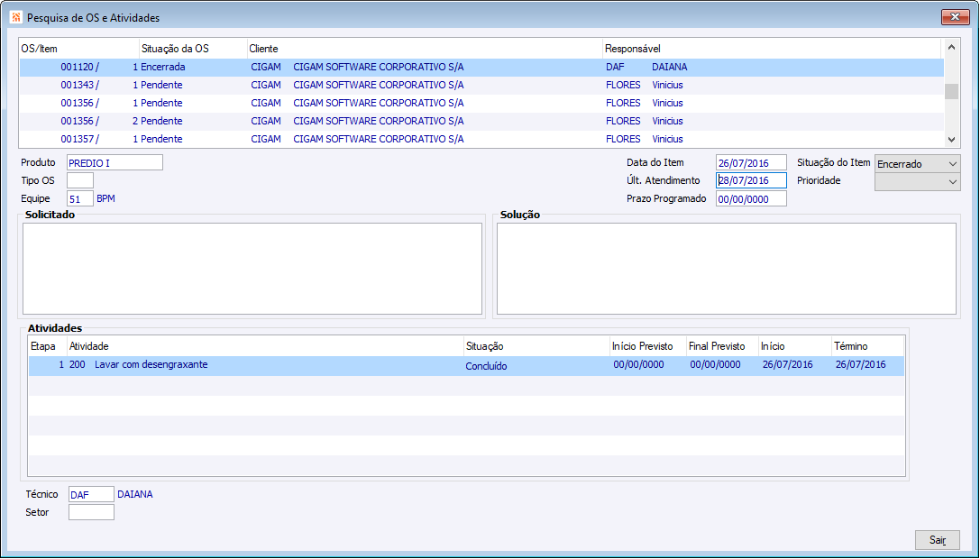The width and height of the screenshot is (980, 559).
Task: Select OS row 001356 item 1
Action: [x=481, y=103]
